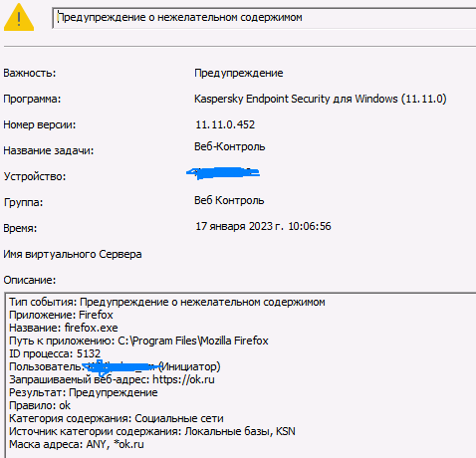The image size is (476, 458).
Task: Click the redacted device name
Action: pyautogui.click(x=223, y=173)
